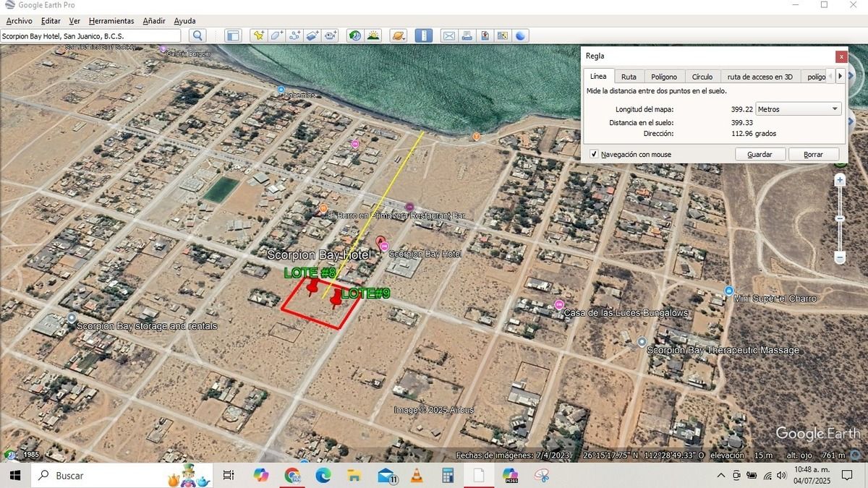
Task: Switch to the Ruta tab
Action: coord(629,77)
